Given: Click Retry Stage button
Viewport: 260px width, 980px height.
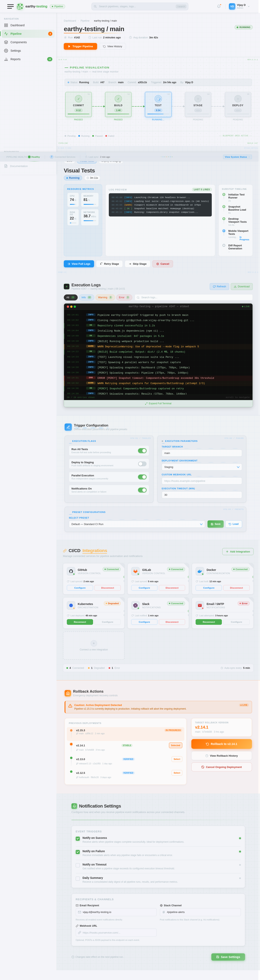Looking at the screenshot, I should 109,264.
